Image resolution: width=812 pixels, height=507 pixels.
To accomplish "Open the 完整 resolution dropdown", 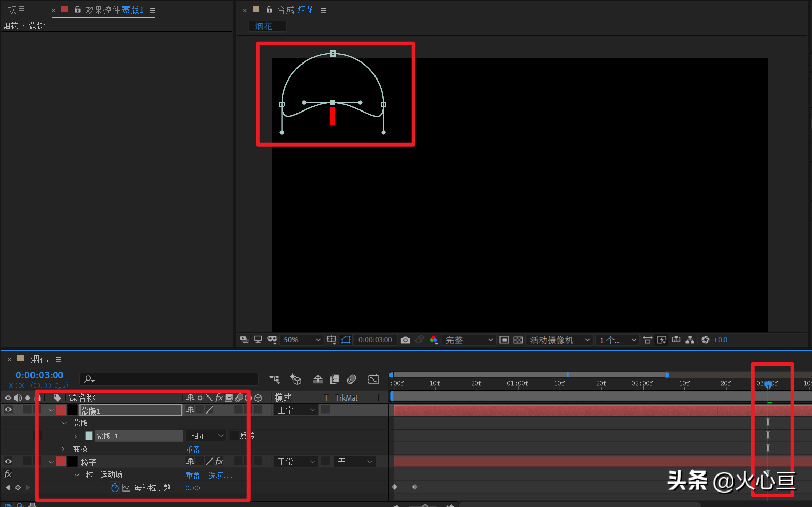I will [x=469, y=340].
